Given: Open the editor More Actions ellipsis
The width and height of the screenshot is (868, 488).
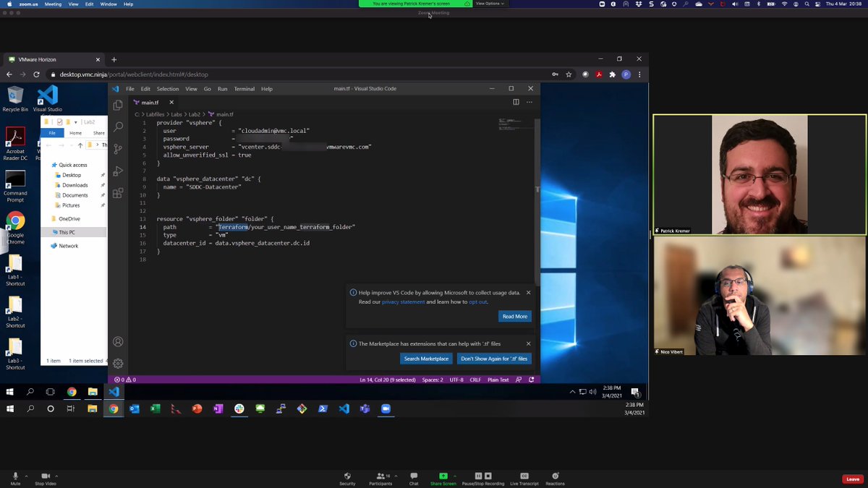Looking at the screenshot, I should 529,102.
